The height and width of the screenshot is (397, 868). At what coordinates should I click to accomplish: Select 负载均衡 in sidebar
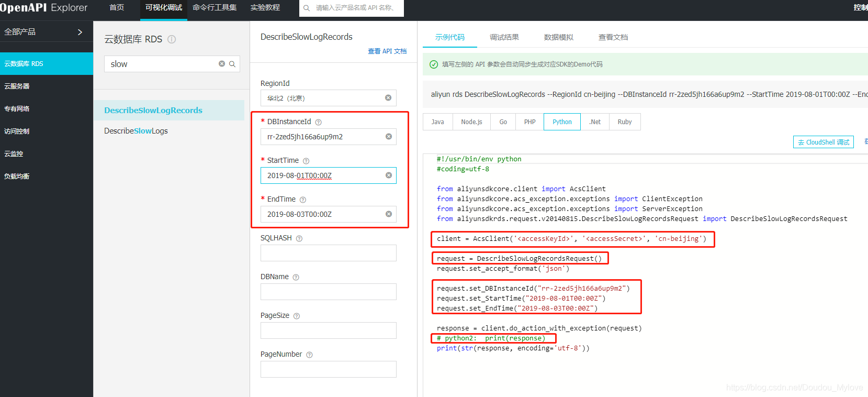coord(47,176)
